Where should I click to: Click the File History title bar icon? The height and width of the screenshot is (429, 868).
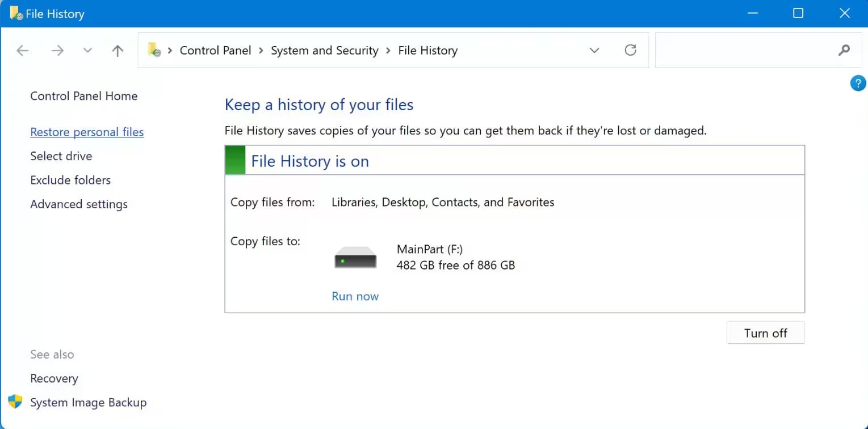[16, 13]
